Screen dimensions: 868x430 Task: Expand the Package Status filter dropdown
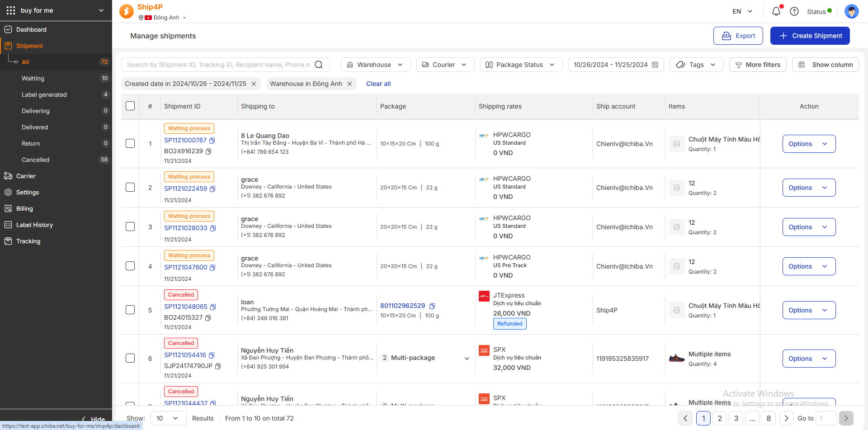[x=521, y=65]
